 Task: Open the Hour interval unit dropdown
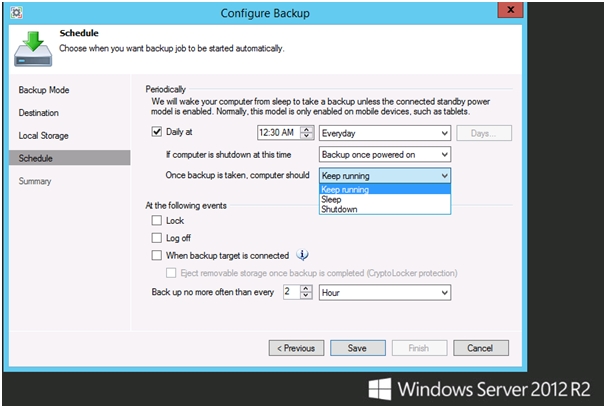[385, 292]
